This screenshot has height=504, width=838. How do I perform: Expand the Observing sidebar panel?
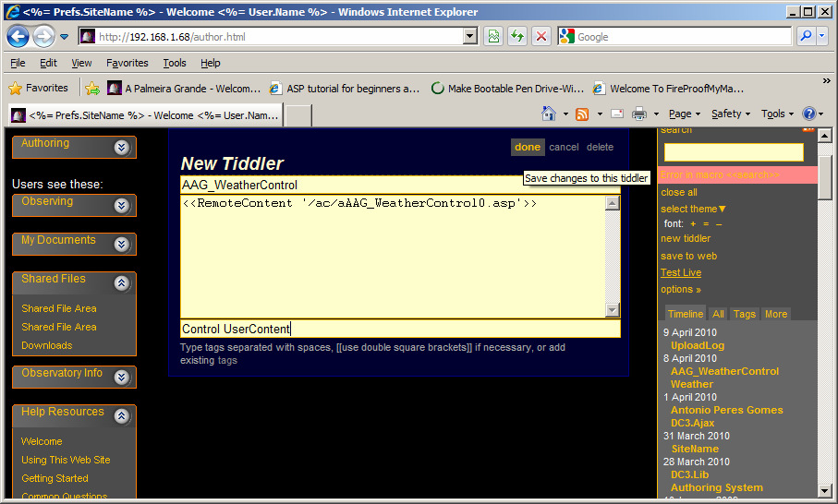click(x=122, y=206)
